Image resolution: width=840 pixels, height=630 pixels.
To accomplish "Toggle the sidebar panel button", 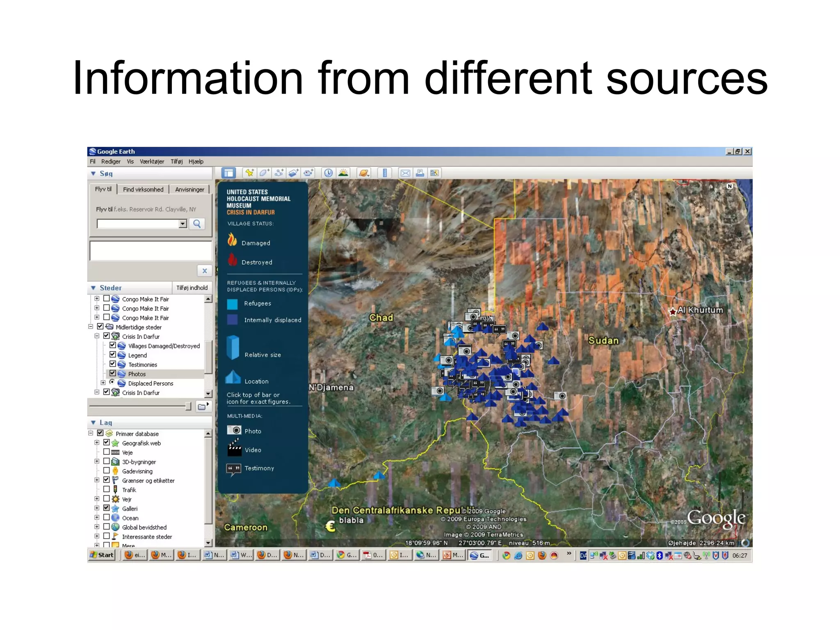I will [228, 173].
